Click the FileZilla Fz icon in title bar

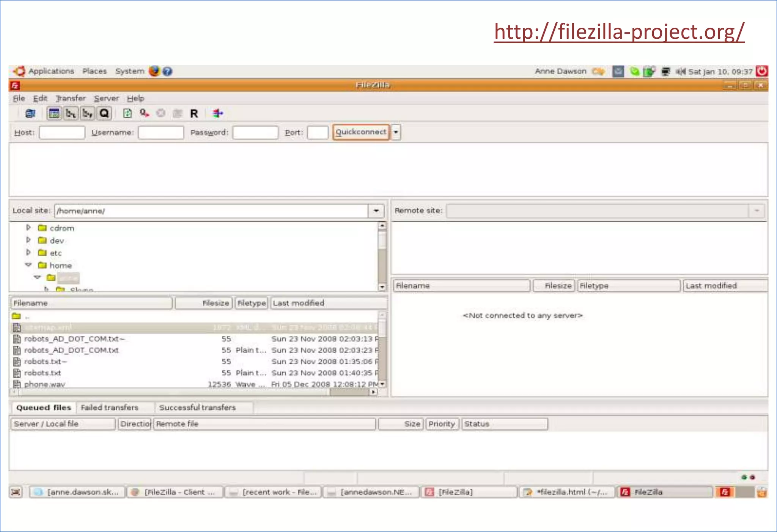(15, 86)
